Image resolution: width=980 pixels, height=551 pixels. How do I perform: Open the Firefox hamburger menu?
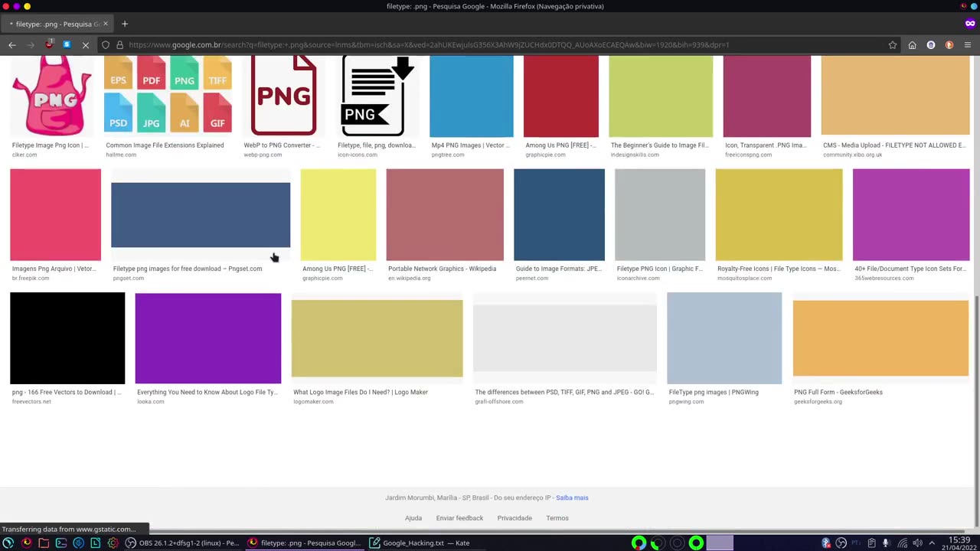[968, 45]
